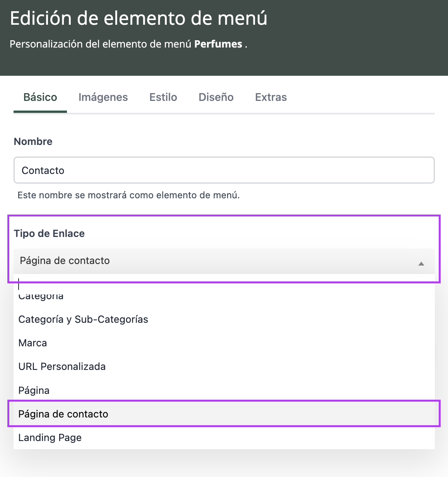Click the Nombre field label
The height and width of the screenshot is (477, 448).
(x=33, y=141)
